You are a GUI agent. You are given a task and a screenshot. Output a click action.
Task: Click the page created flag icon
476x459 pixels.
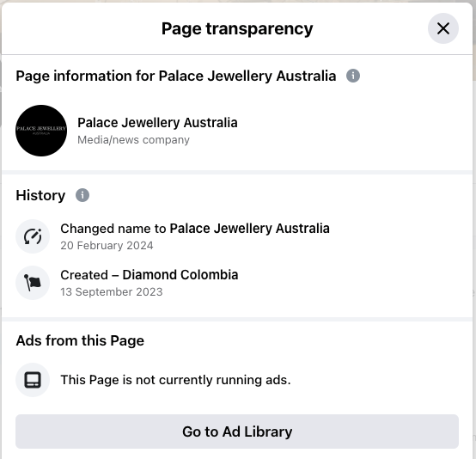(x=33, y=283)
